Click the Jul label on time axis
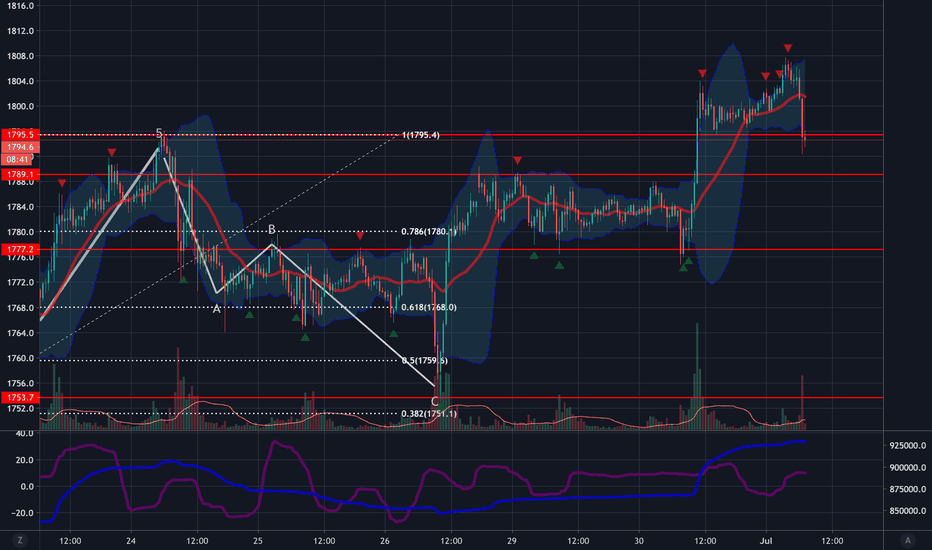The image size is (932, 550). [x=766, y=540]
